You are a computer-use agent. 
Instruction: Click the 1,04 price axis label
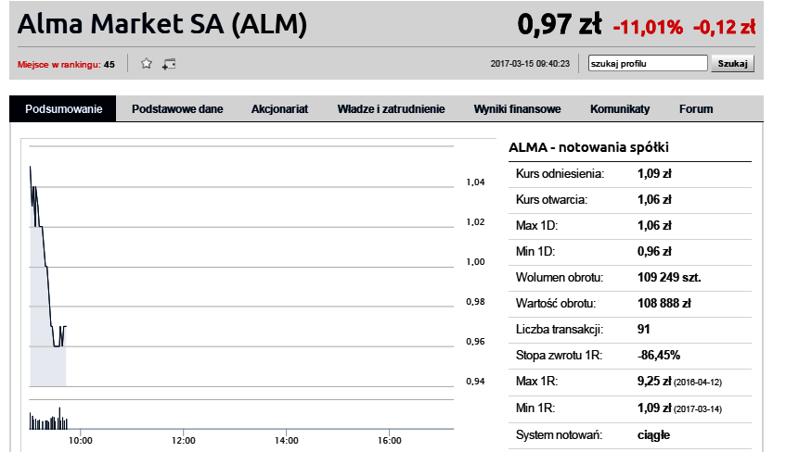[x=475, y=182]
